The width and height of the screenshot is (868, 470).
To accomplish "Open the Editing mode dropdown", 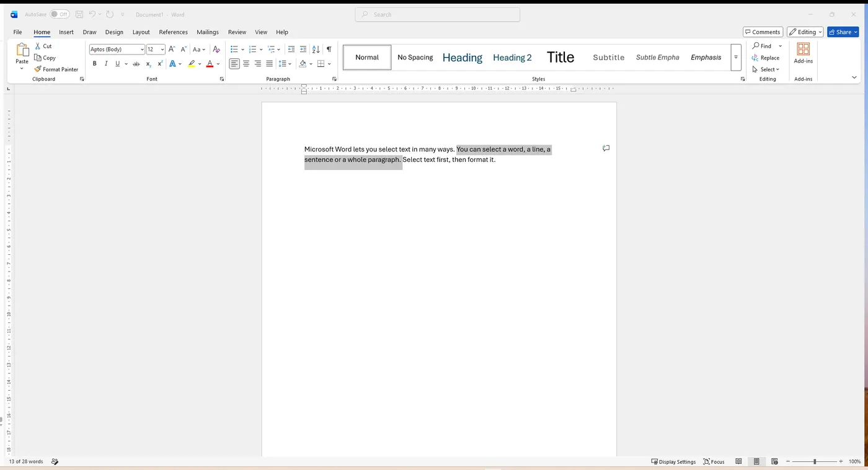I will click(805, 32).
